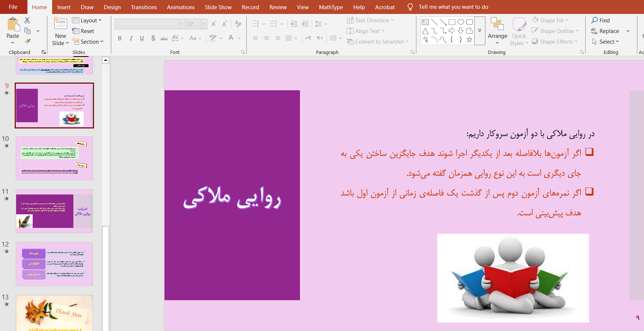The height and width of the screenshot is (331, 644).
Task: Toggle the first red checkbox bullet on slide
Action: click(589, 152)
